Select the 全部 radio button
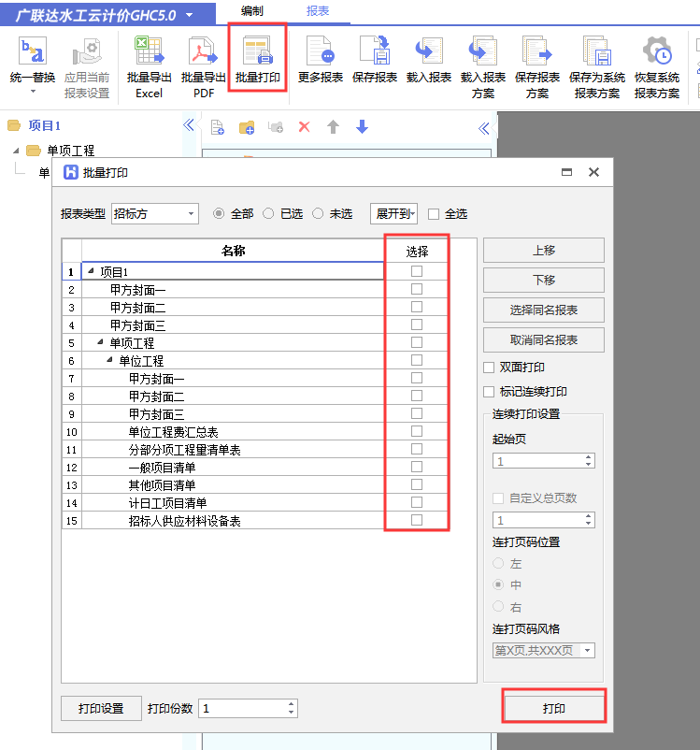This screenshot has width=700, height=750. [x=219, y=213]
